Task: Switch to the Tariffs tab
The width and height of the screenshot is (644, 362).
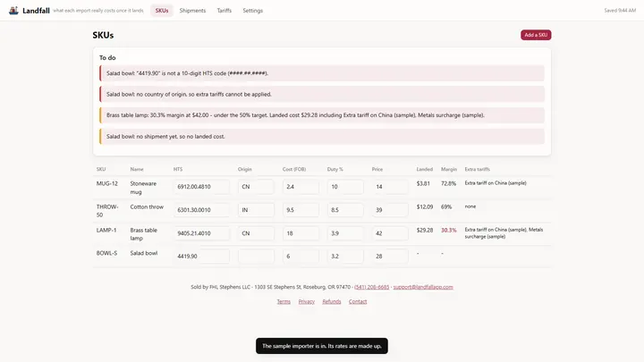Action: (225, 11)
